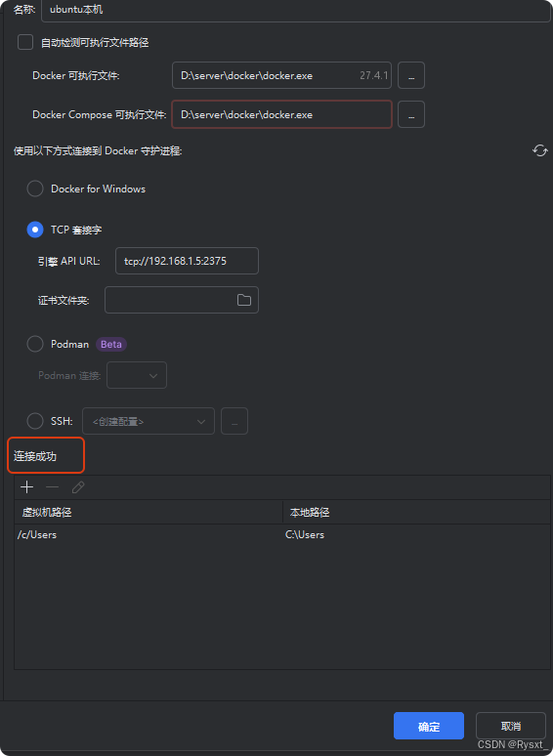Enable auto-detect executable paths checkbox
Viewport: 553px width, 756px height.
(25, 42)
